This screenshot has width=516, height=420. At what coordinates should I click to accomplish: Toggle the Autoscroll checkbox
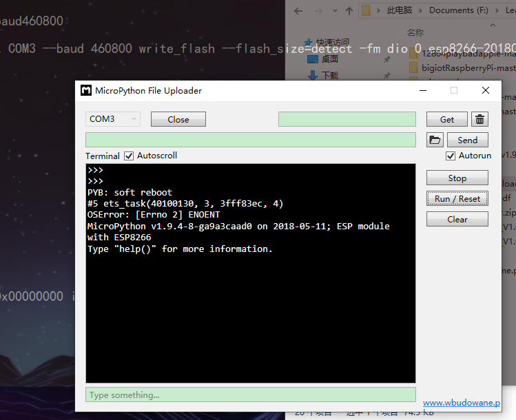point(129,156)
